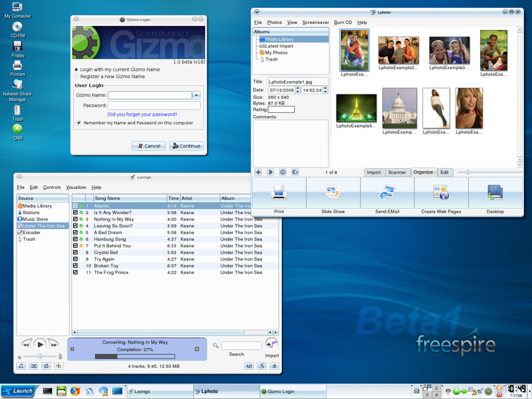Select Register a new Gizmo Name

(x=76, y=76)
